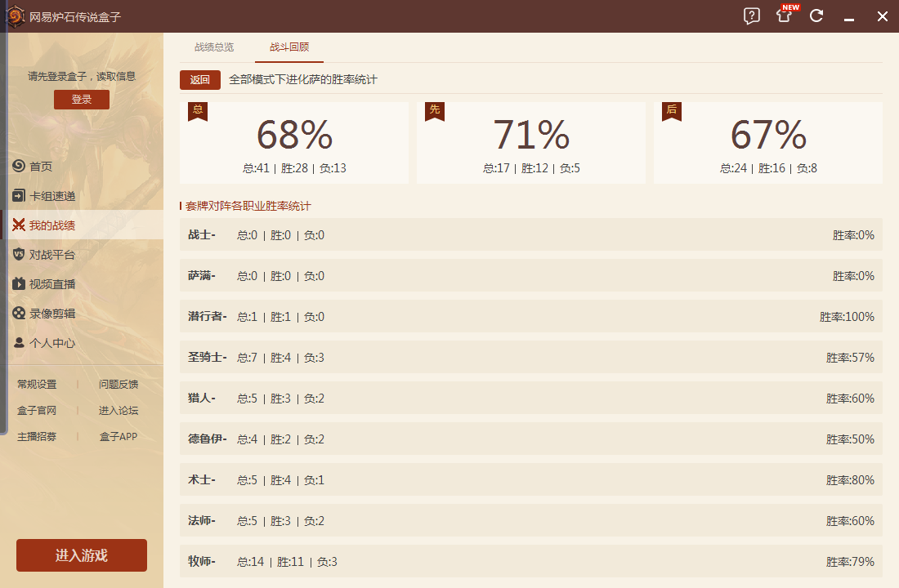Image resolution: width=899 pixels, height=588 pixels.
Task: Open 首页 home in sidebar
Action: tap(41, 167)
